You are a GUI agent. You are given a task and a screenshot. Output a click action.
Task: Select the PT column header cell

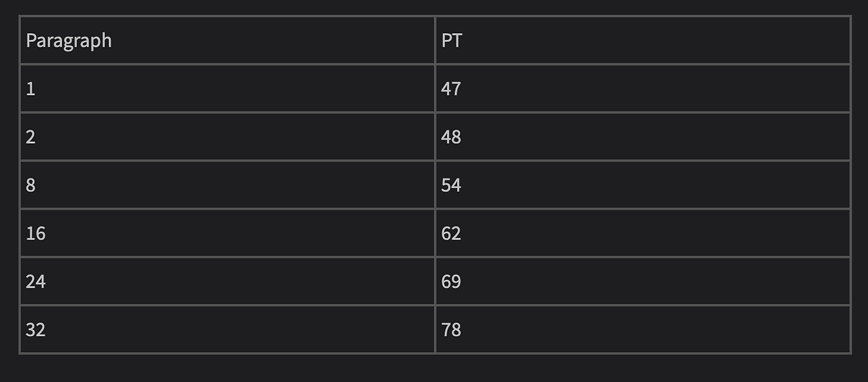[642, 40]
